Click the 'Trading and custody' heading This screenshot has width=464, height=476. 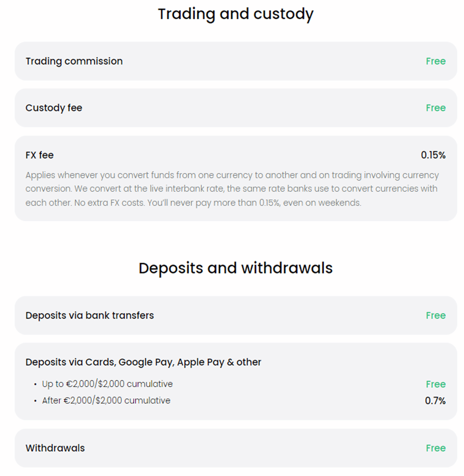click(235, 14)
